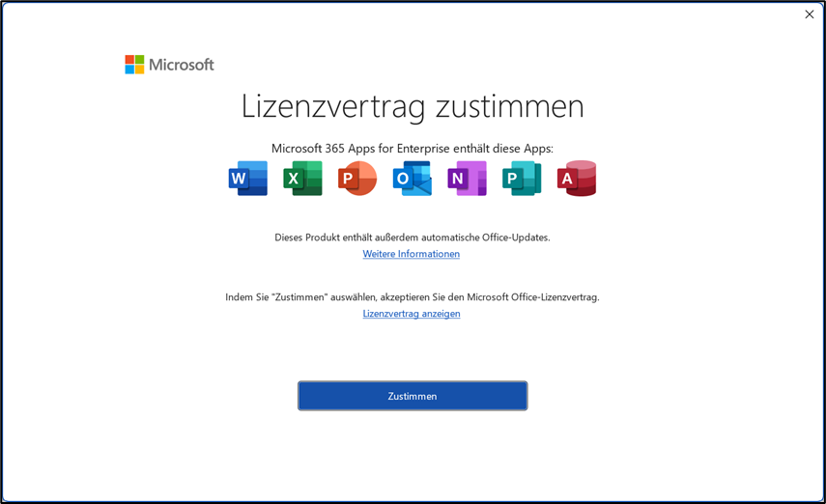Click the Word app icon
826x504 pixels.
[248, 179]
